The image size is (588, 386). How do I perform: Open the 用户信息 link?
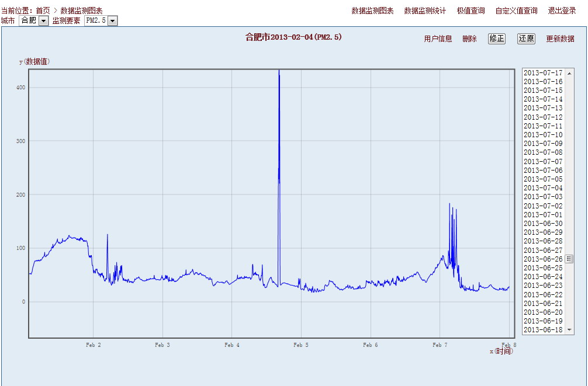[438, 39]
